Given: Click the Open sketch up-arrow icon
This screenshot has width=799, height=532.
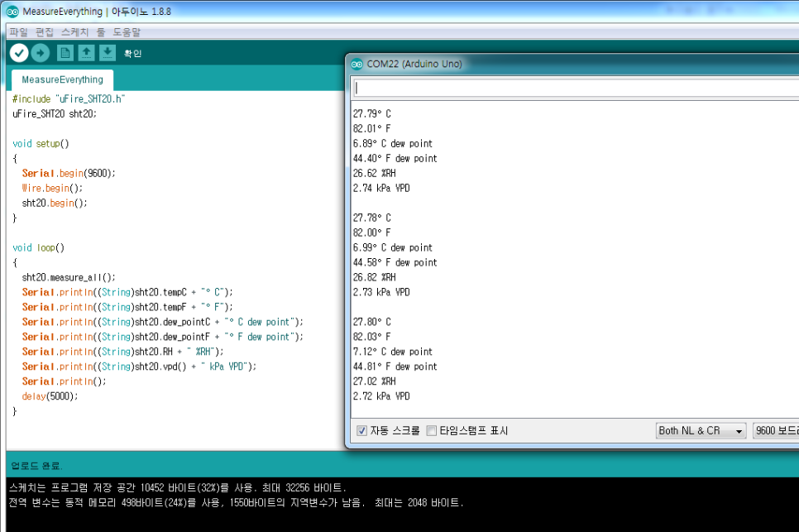Looking at the screenshot, I should 86,53.
